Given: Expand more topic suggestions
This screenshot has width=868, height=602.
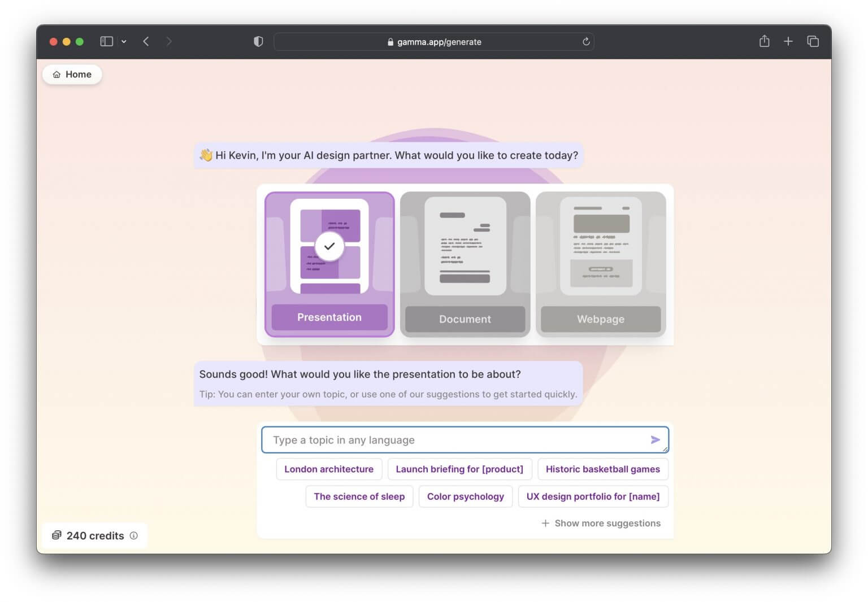Looking at the screenshot, I should [x=601, y=523].
